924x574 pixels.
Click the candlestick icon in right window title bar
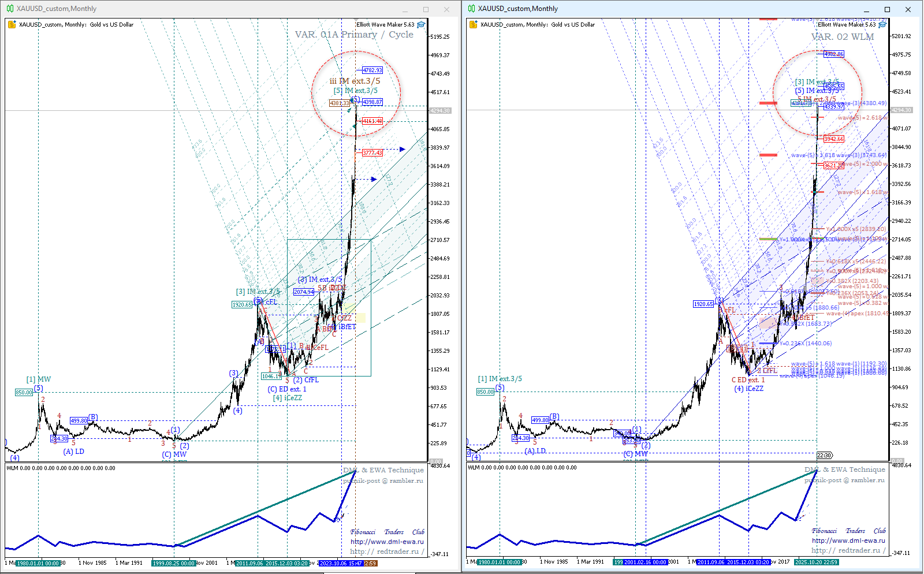coord(471,9)
